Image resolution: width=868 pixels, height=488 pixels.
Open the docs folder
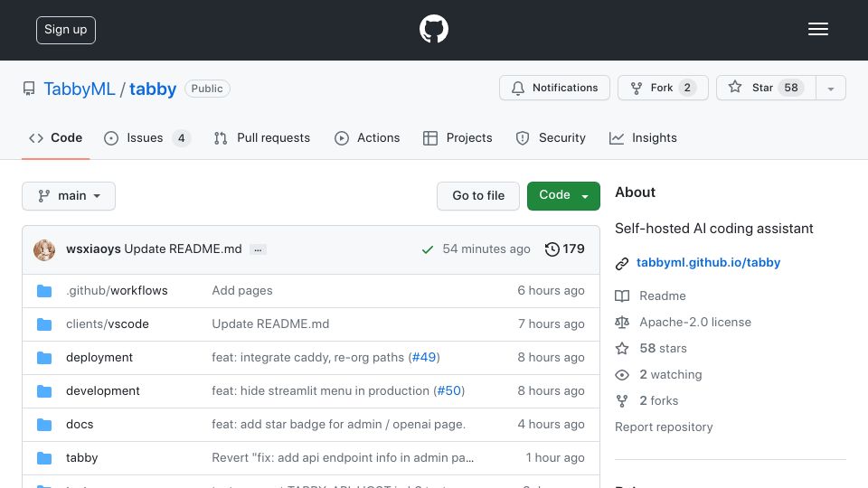[80, 424]
